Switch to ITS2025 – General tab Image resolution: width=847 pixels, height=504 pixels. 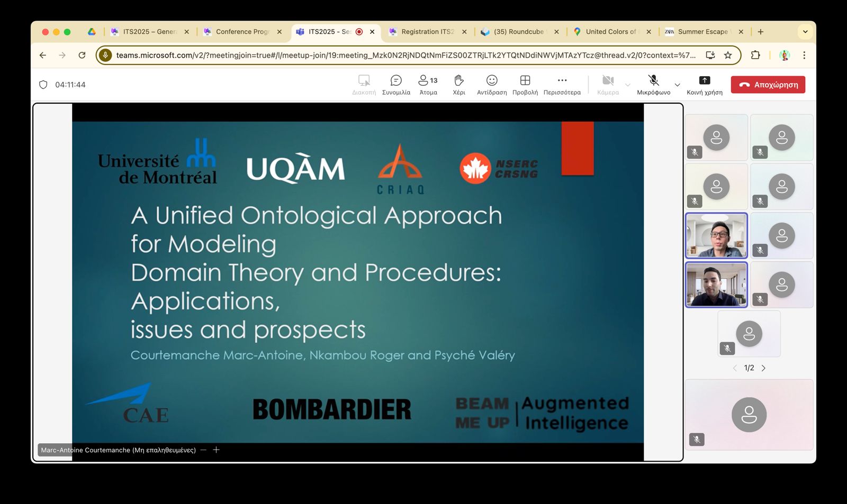pyautogui.click(x=149, y=32)
